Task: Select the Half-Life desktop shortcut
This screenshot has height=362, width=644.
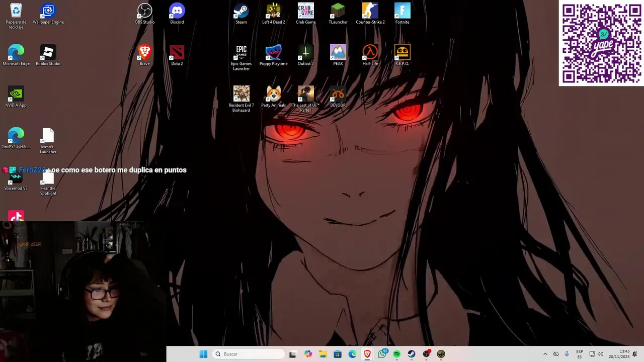Action: pyautogui.click(x=370, y=55)
